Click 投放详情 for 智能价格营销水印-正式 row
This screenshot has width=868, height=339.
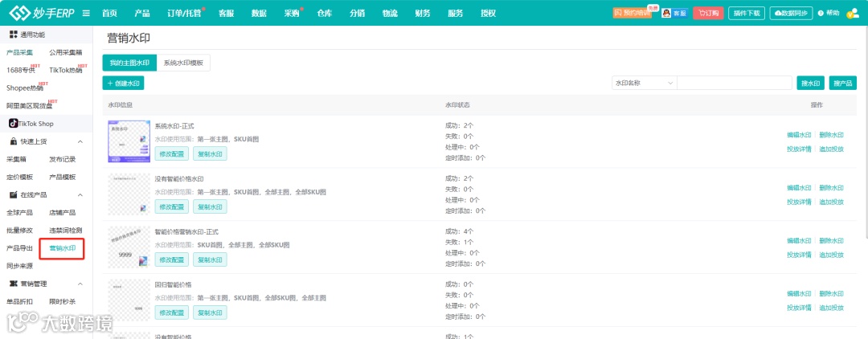(x=799, y=255)
